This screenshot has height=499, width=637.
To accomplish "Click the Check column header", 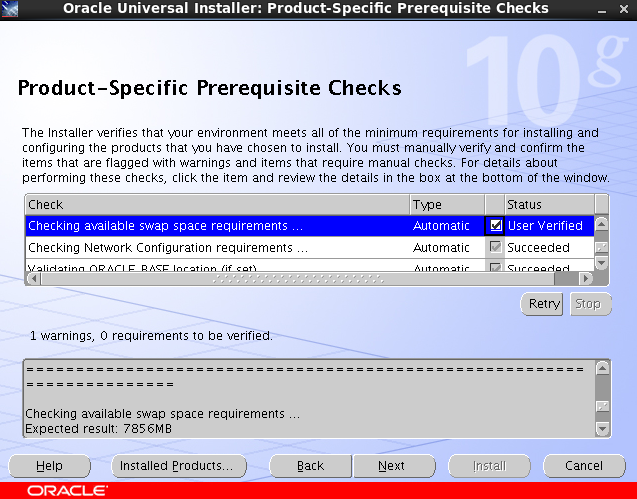I will point(218,204).
